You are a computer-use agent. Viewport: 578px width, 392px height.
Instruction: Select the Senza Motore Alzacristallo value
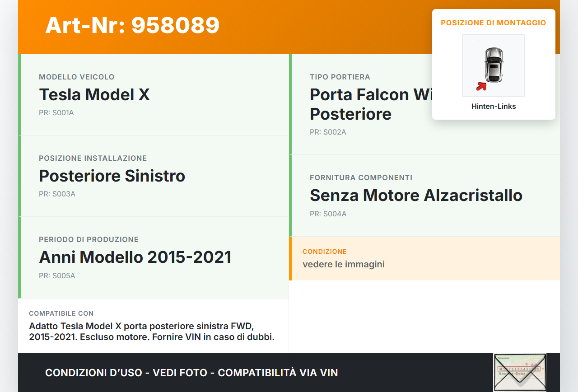pos(416,196)
